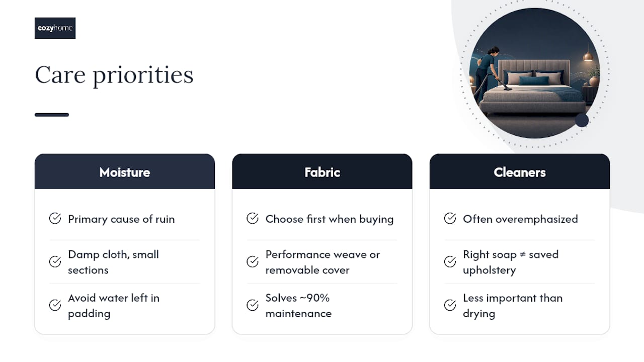Screen dimensions: 644x362
Task: Click checkmark icon beside Performance weave or removable cover
Action: click(x=253, y=261)
